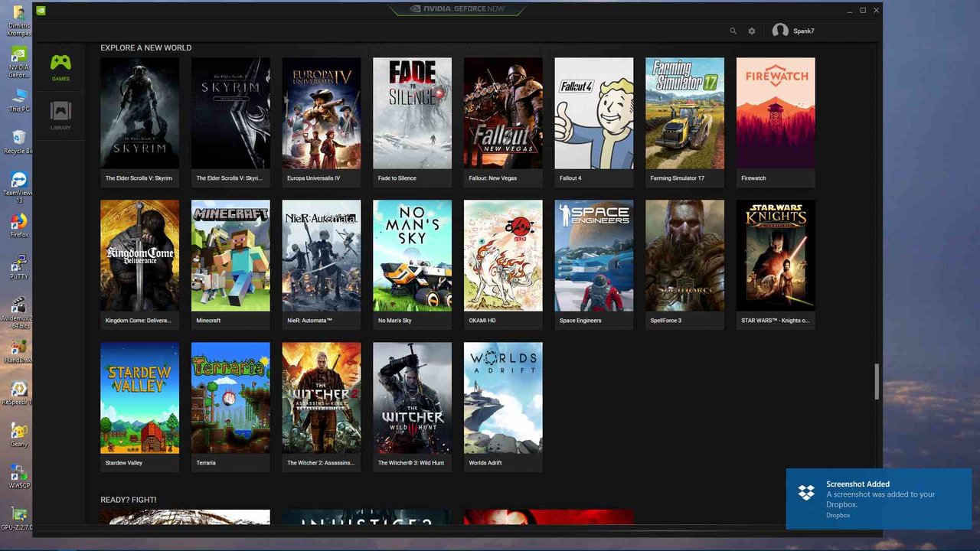Image resolution: width=980 pixels, height=551 pixels.
Task: Click the NVIDIA logo in title bar
Action: [41, 11]
